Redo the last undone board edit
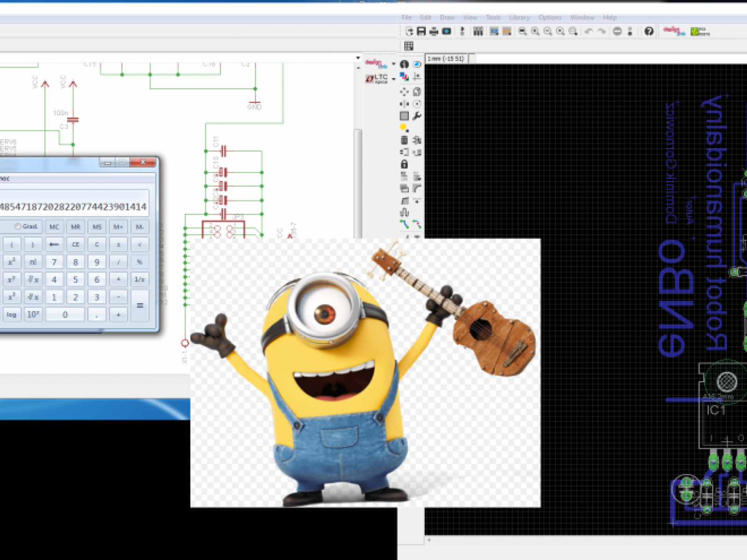This screenshot has height=560, width=747. pyautogui.click(x=602, y=31)
